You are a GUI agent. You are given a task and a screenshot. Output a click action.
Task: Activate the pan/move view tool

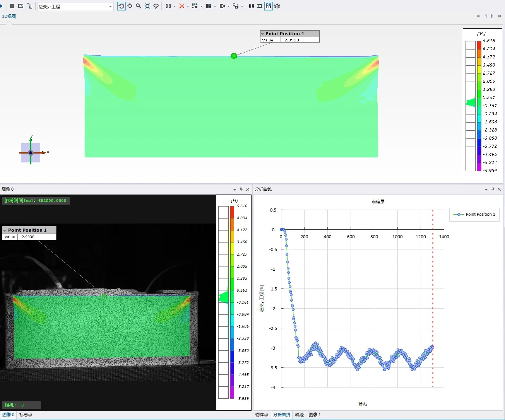130,6
